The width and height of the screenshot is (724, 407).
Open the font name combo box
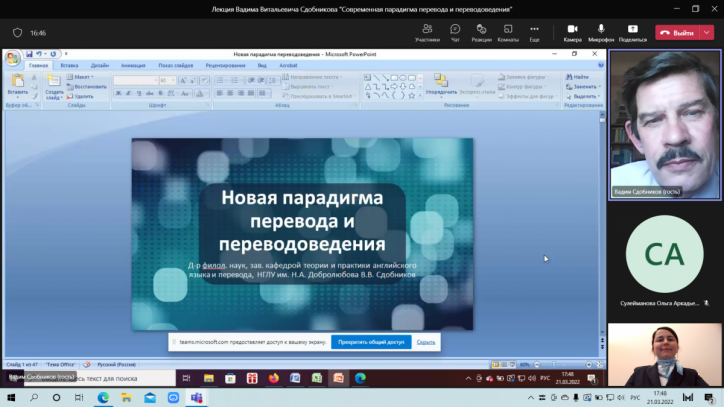pos(136,80)
